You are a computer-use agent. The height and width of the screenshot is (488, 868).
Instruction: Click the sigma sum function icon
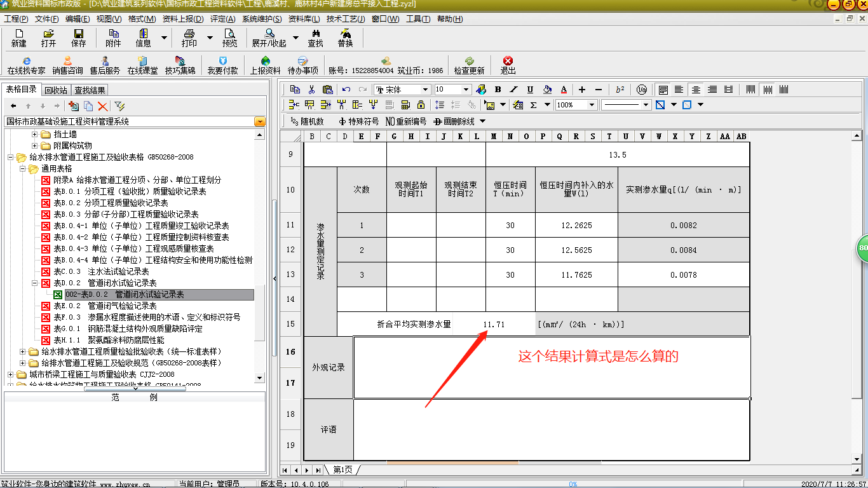[533, 105]
